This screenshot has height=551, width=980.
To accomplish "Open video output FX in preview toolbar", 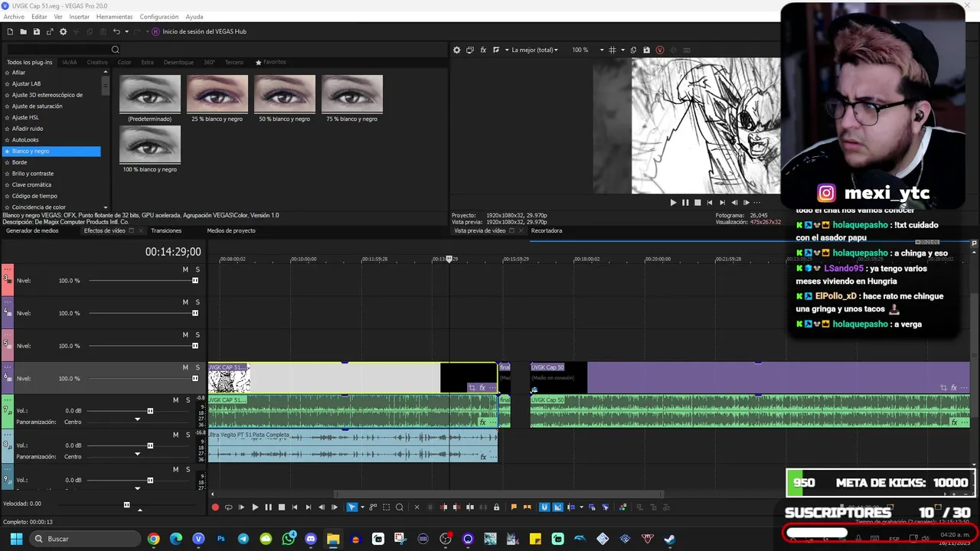I will tap(483, 50).
